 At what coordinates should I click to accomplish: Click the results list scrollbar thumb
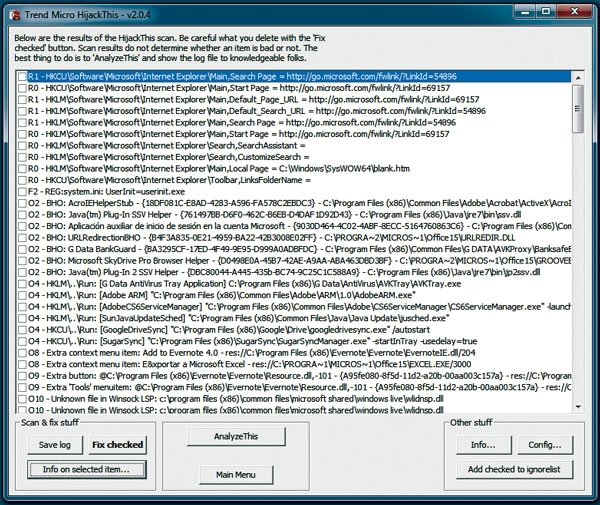coord(578,109)
